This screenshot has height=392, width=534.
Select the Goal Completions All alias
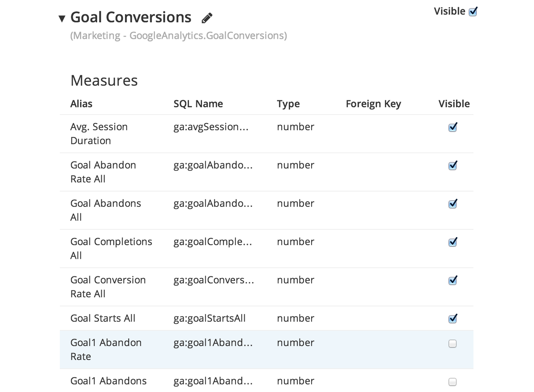111,249
